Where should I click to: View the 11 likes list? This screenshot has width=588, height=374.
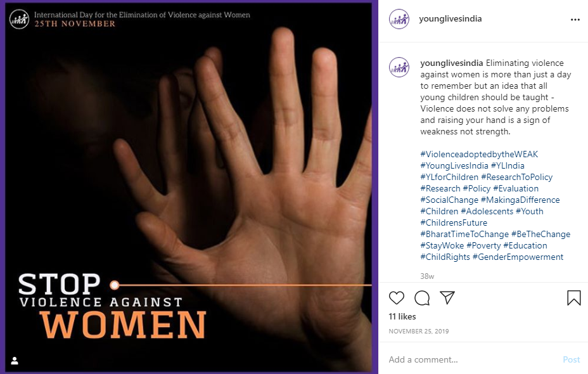pos(402,316)
